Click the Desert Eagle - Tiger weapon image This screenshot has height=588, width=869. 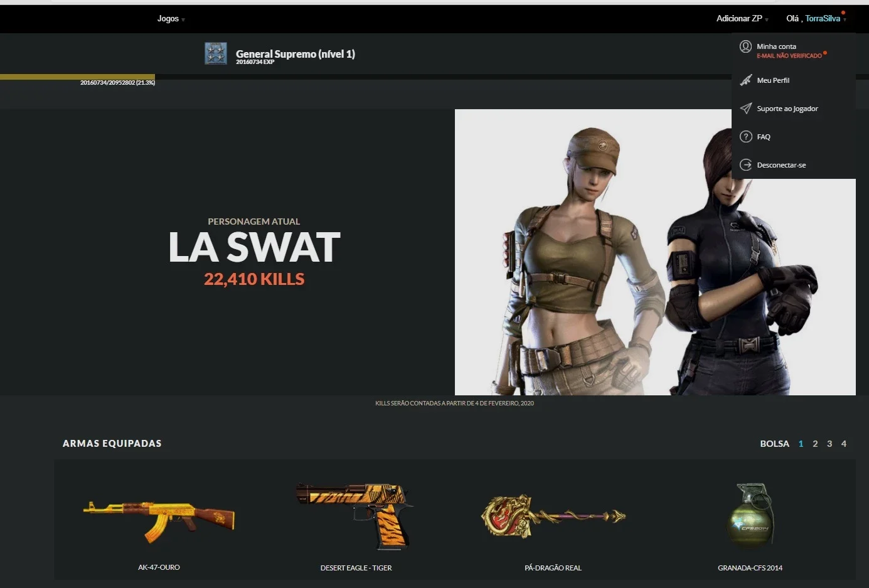(x=355, y=516)
